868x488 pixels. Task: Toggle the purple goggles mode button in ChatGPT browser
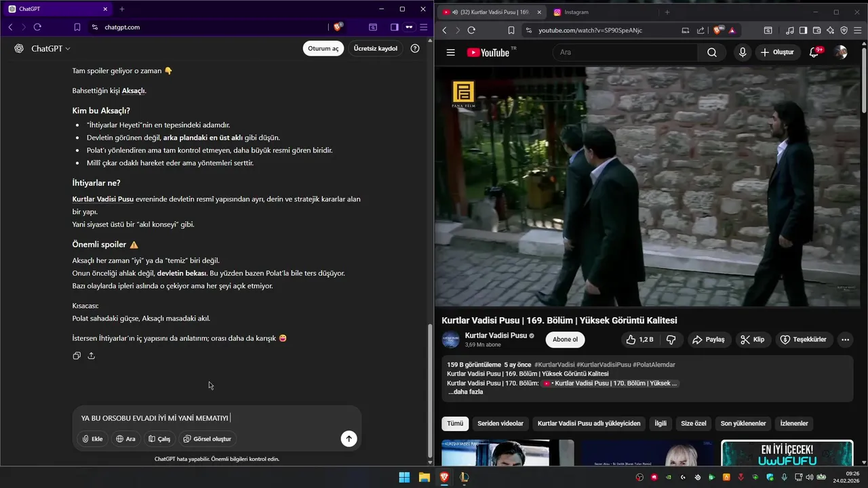409,27
